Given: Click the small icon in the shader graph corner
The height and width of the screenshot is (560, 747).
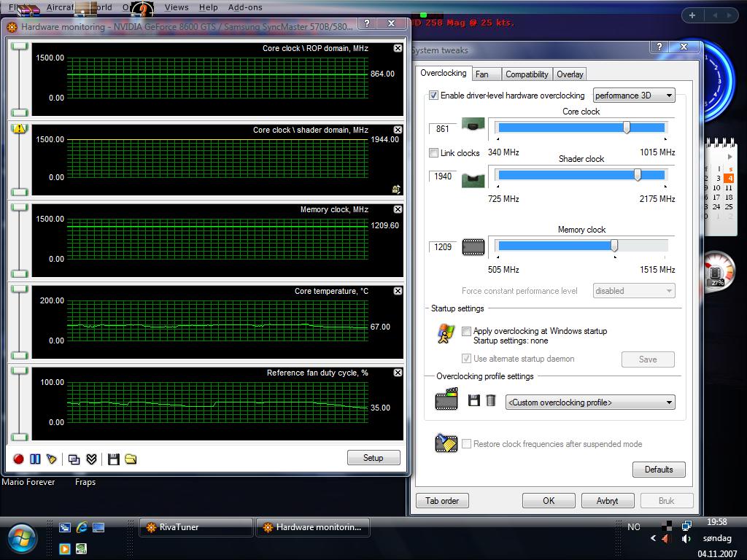Looking at the screenshot, I should tap(396, 190).
